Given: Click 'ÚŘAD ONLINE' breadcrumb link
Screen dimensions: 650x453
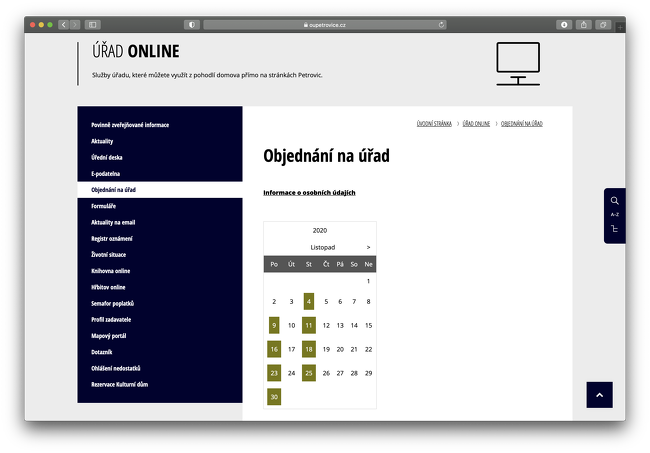Looking at the screenshot, I should click(x=476, y=123).
